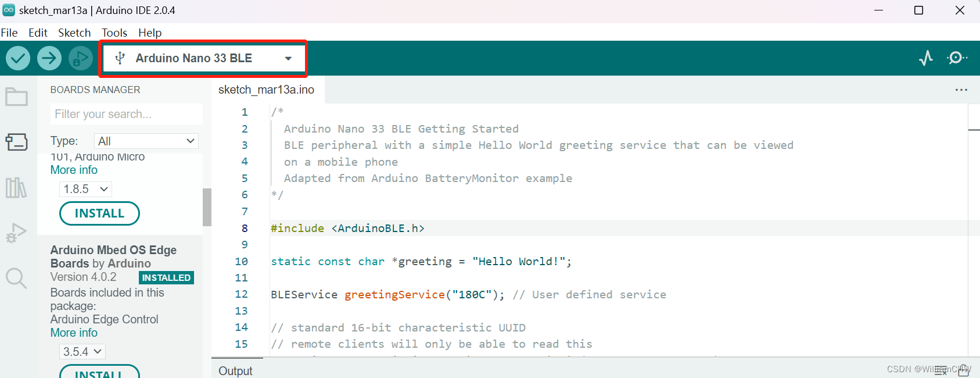Click the Arduino IDE app logo in the title bar
980x378 pixels.
coord(9,10)
